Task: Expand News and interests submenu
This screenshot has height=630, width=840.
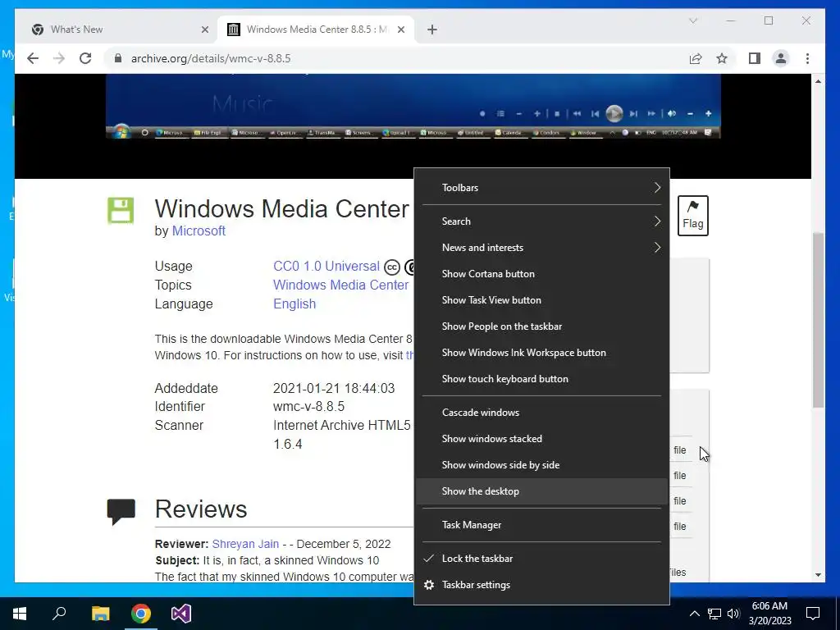Action: click(541, 248)
